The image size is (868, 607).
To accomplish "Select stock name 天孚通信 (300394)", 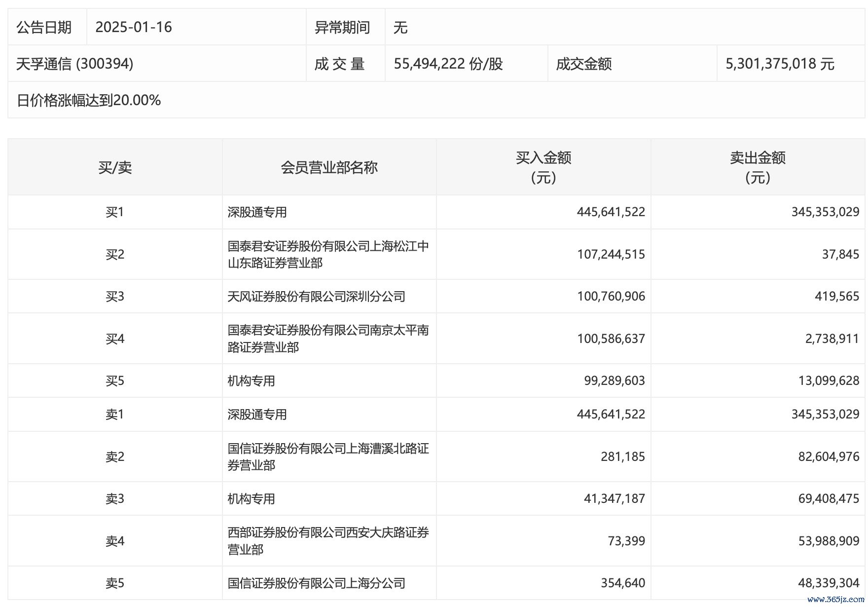I will click(x=74, y=64).
